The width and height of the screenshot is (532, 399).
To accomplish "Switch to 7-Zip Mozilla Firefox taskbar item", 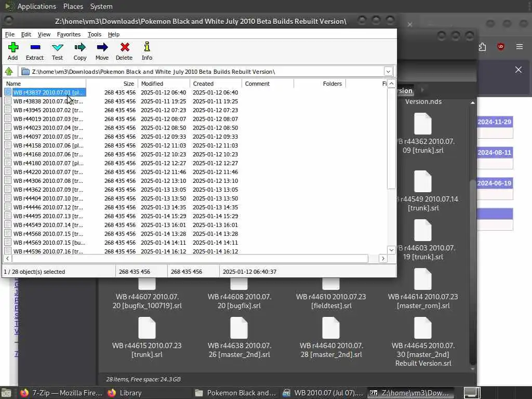I will click(x=61, y=393).
